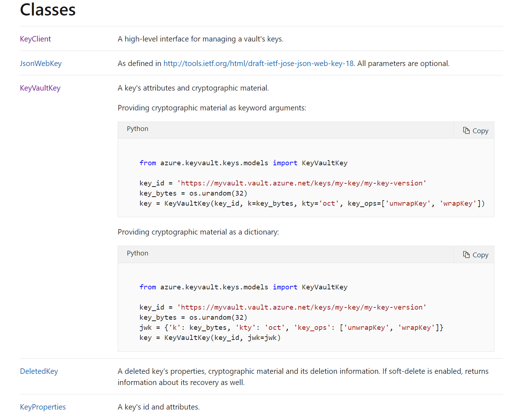Click the Python label above the keyword arguments code

point(137,129)
